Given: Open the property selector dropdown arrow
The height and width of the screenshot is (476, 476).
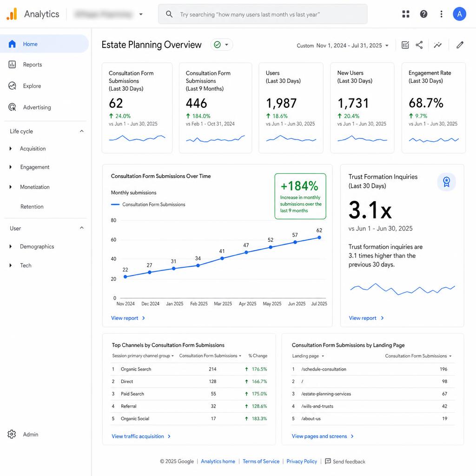Looking at the screenshot, I should click(x=141, y=14).
